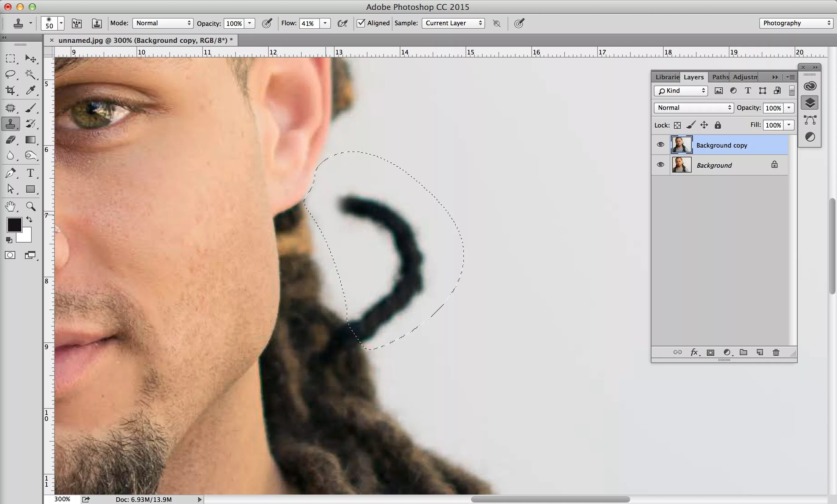Toggle the Aligned checkbox
Screen dimensions: 837x504
[x=361, y=23]
